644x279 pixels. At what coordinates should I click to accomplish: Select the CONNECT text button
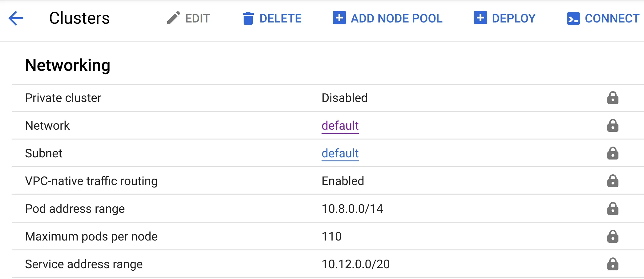(x=612, y=18)
